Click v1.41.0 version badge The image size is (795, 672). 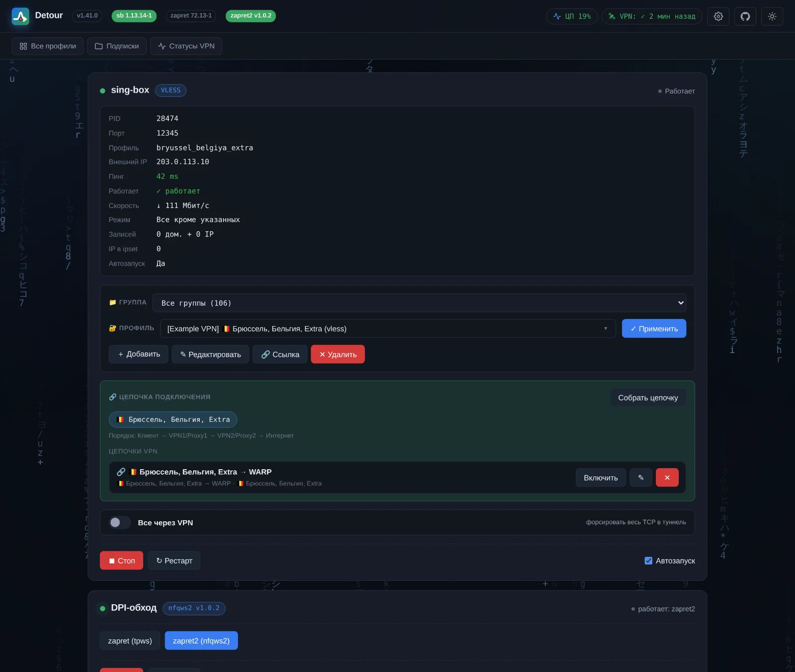tap(87, 16)
